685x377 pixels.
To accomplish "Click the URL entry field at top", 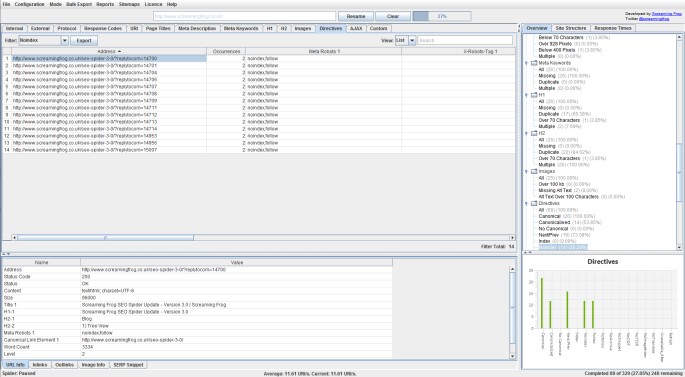I will (244, 16).
